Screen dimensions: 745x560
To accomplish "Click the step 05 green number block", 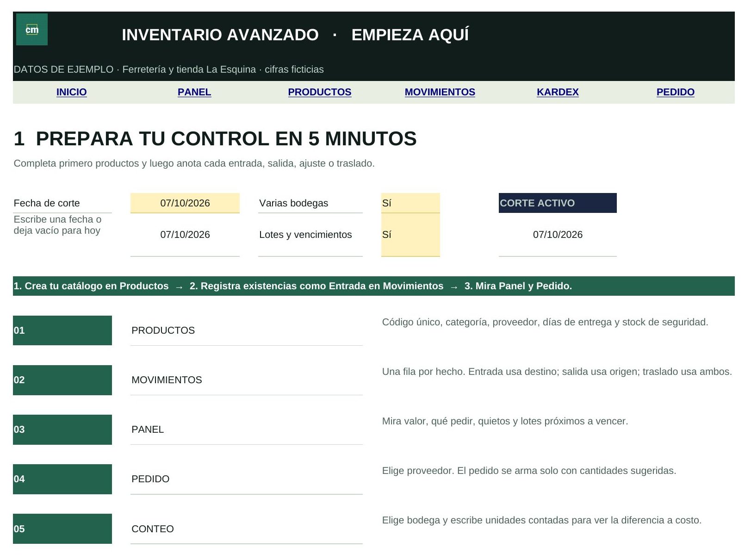I will coord(62,529).
